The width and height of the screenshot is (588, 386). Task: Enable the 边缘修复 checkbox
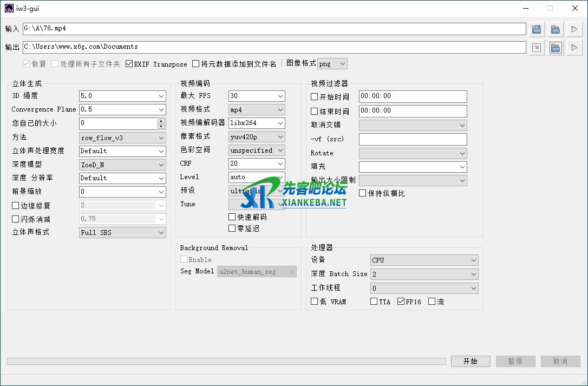[16, 206]
